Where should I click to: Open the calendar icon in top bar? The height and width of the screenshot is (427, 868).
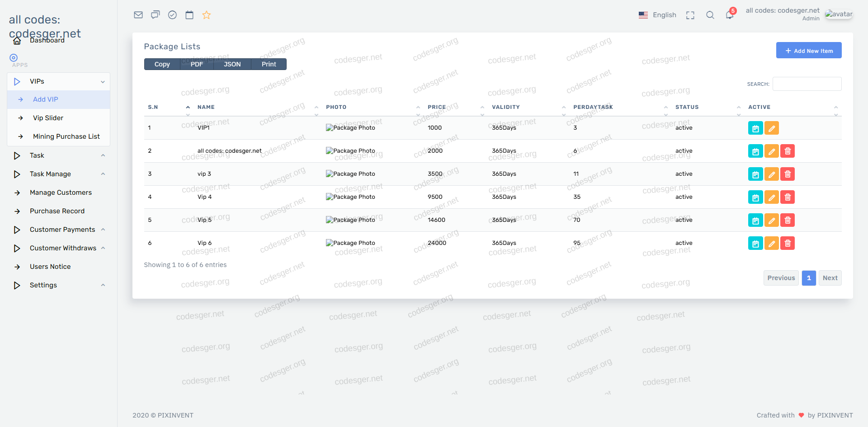point(189,15)
